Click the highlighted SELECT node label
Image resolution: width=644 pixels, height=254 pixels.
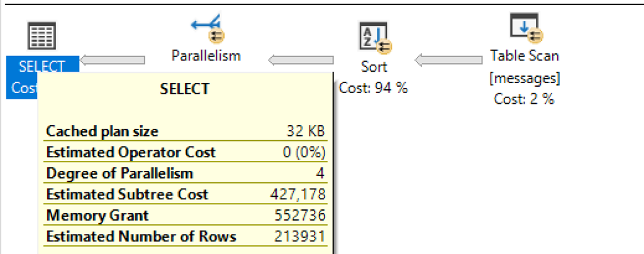tap(42, 77)
